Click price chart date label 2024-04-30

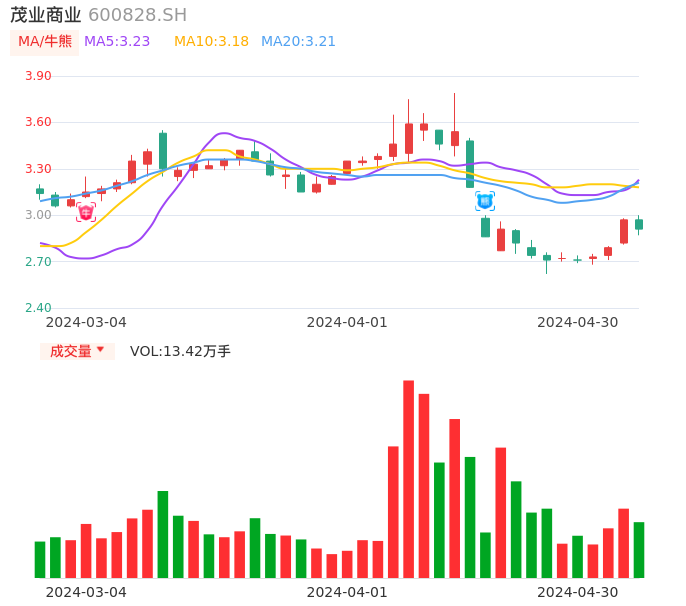pos(578,322)
